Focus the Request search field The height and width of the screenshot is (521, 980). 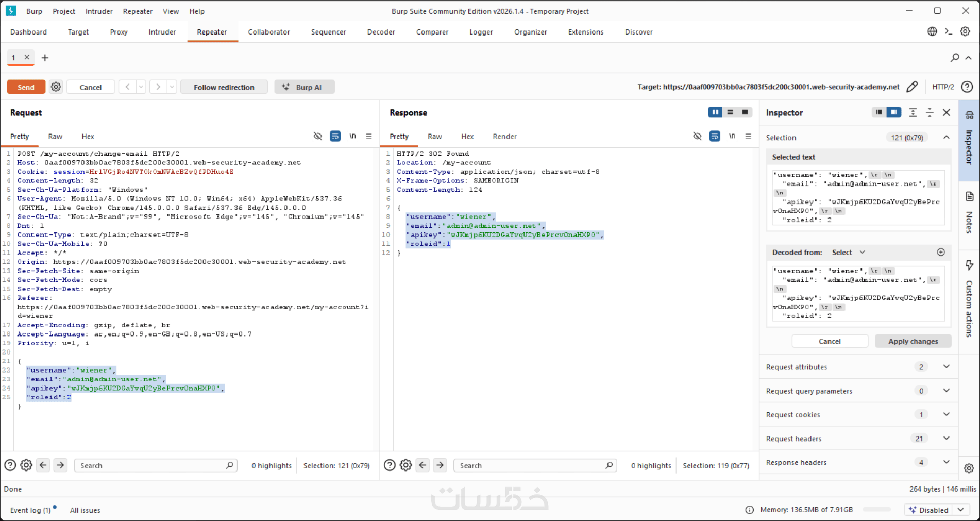point(156,465)
